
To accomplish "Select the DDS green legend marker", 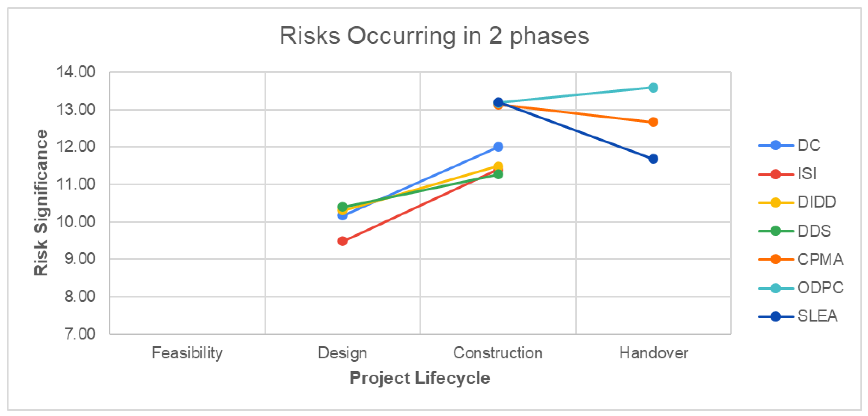I will (x=776, y=231).
